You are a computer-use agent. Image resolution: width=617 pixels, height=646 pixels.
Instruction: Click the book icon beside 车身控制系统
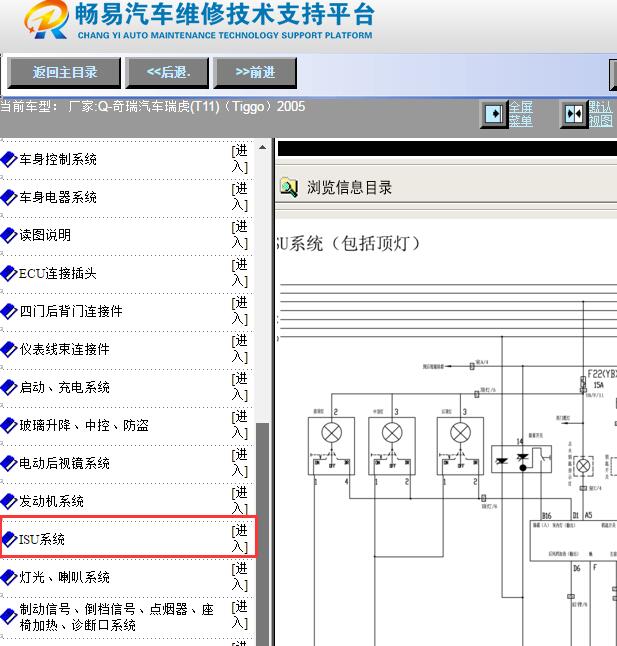9,160
